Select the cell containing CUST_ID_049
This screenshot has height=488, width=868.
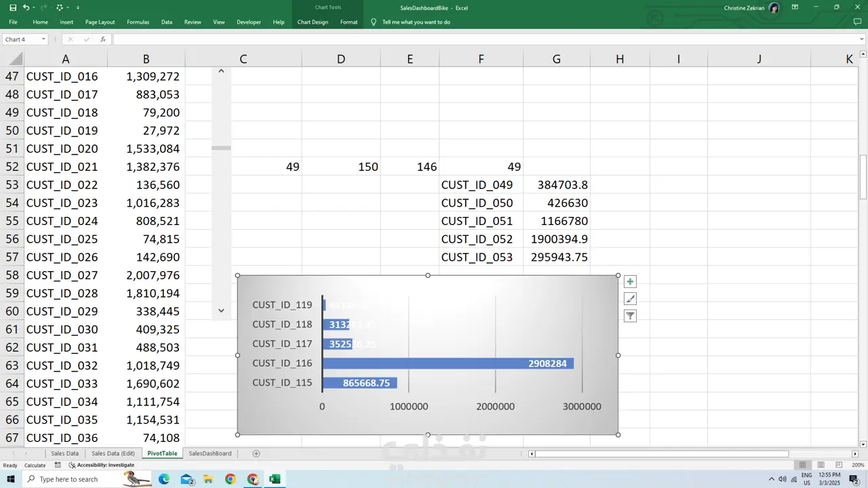pyautogui.click(x=481, y=185)
